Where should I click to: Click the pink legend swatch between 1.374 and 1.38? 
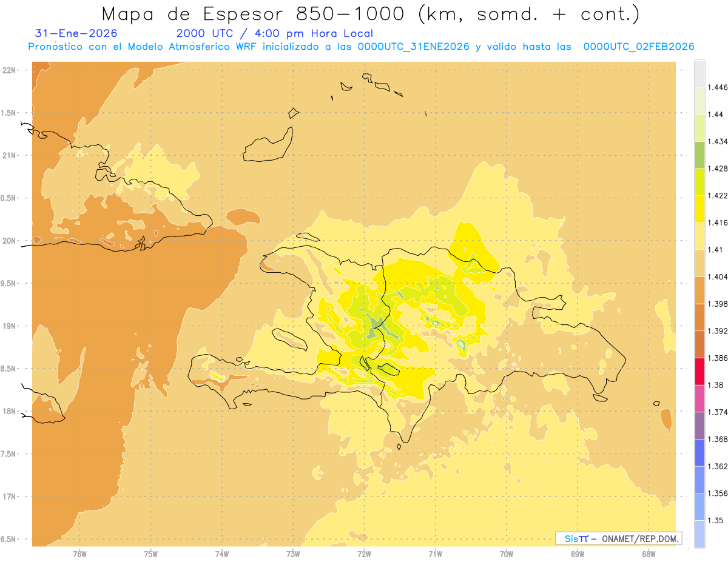699,398
